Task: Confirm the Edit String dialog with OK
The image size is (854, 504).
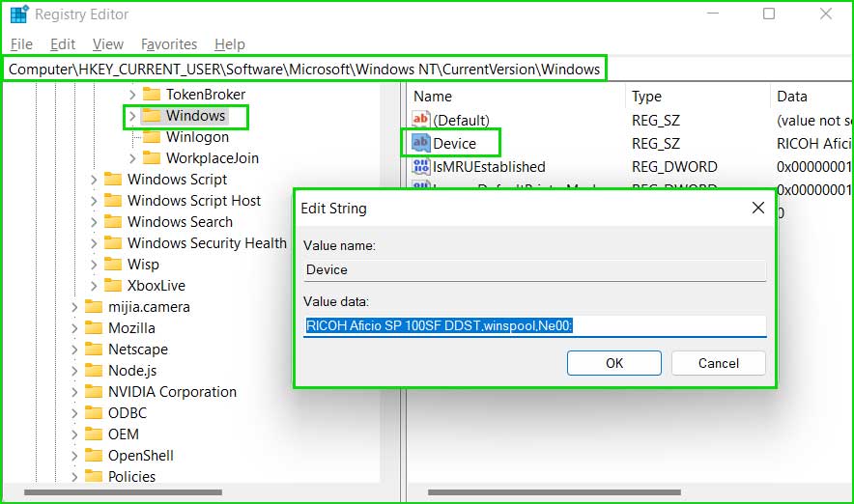Action: pos(613,363)
